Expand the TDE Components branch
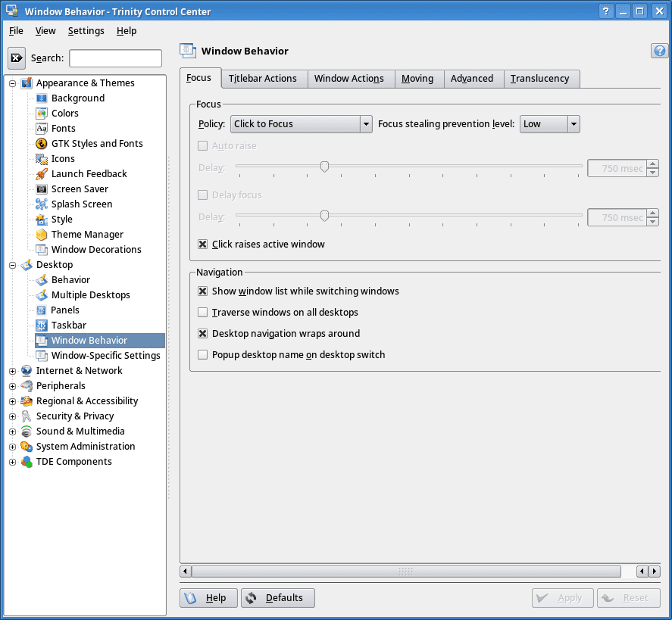The height and width of the screenshot is (620, 672). [12, 462]
